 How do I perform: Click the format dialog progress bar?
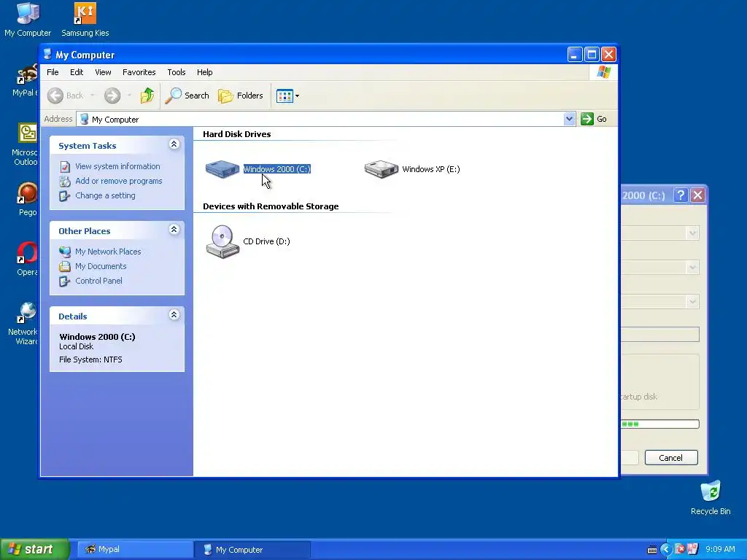tap(659, 424)
